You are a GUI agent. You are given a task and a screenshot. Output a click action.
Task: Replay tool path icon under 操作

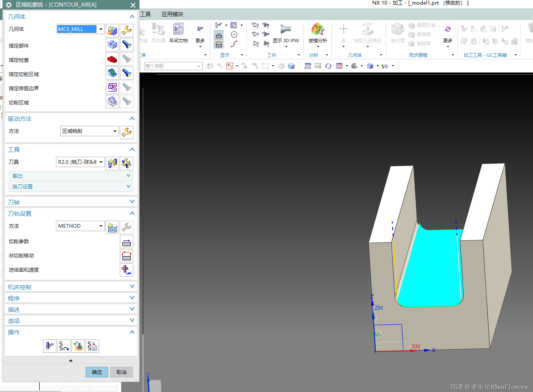[x=64, y=346]
